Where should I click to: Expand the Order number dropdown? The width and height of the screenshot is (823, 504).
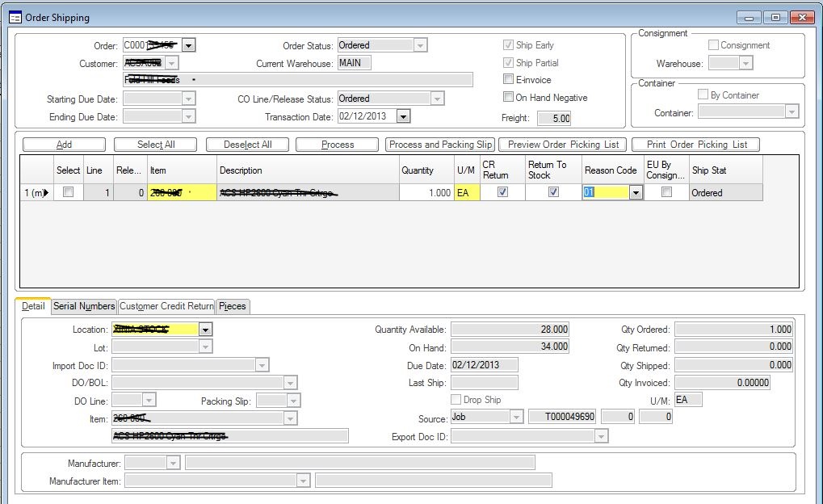(x=188, y=46)
